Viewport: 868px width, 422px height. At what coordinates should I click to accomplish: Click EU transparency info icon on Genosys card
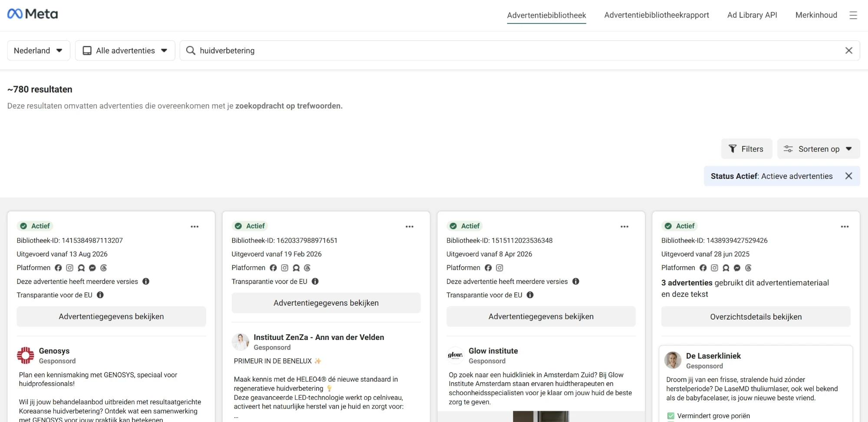click(100, 295)
